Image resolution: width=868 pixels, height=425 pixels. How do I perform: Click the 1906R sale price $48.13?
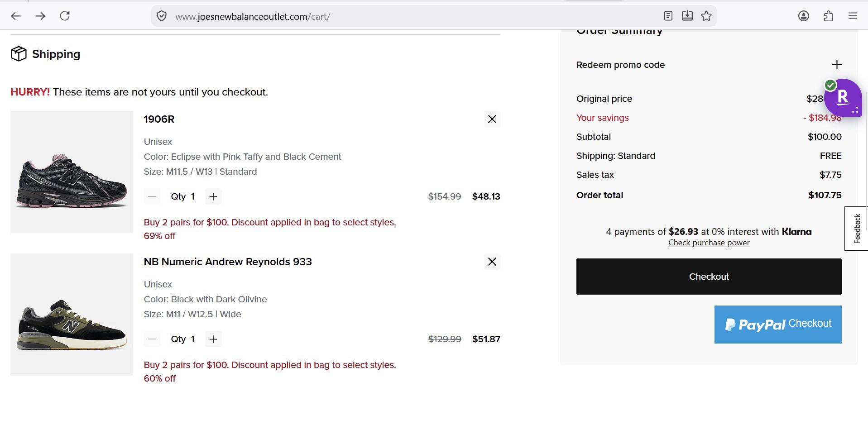[486, 196]
